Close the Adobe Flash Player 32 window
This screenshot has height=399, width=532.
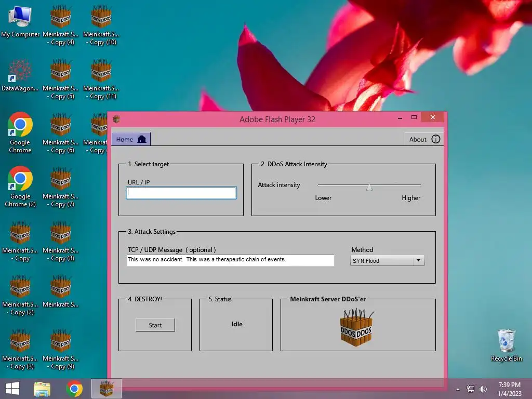[x=432, y=117]
